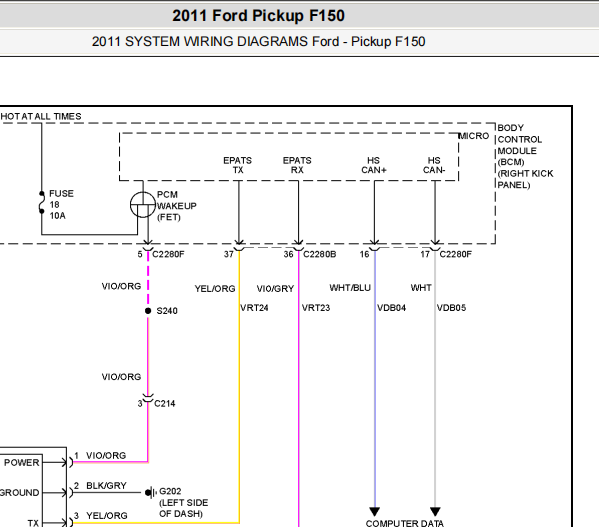Click the 'WHT' wire label

click(x=421, y=288)
